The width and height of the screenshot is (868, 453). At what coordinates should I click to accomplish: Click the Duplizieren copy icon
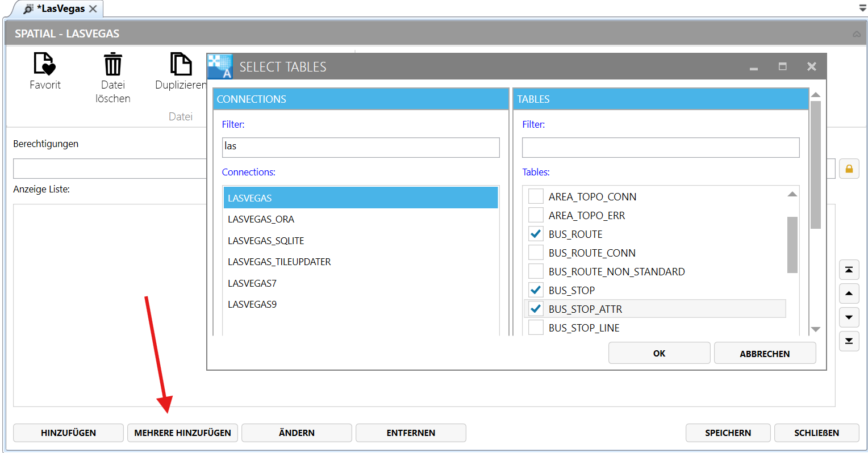181,64
